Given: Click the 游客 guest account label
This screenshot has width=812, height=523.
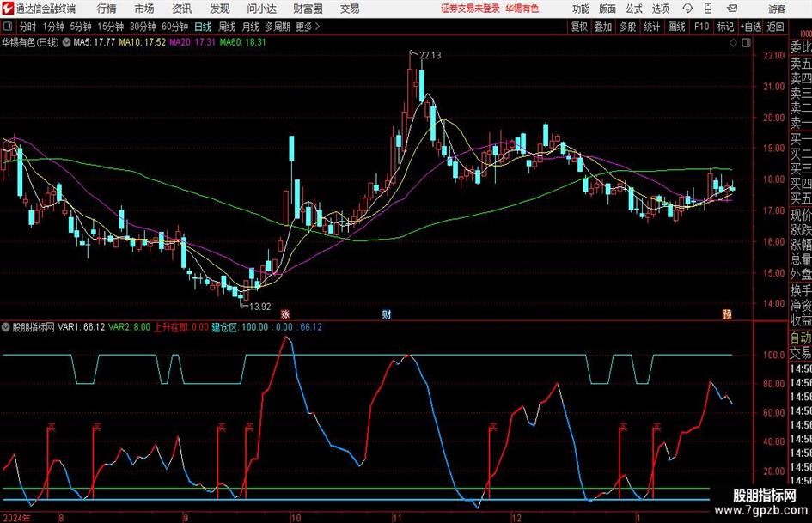Looking at the screenshot, I should 777,9.
